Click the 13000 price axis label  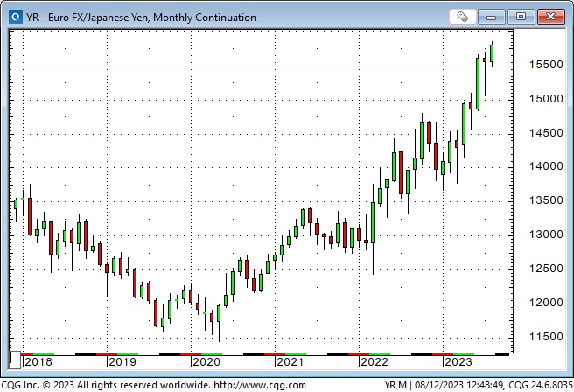pyautogui.click(x=546, y=234)
